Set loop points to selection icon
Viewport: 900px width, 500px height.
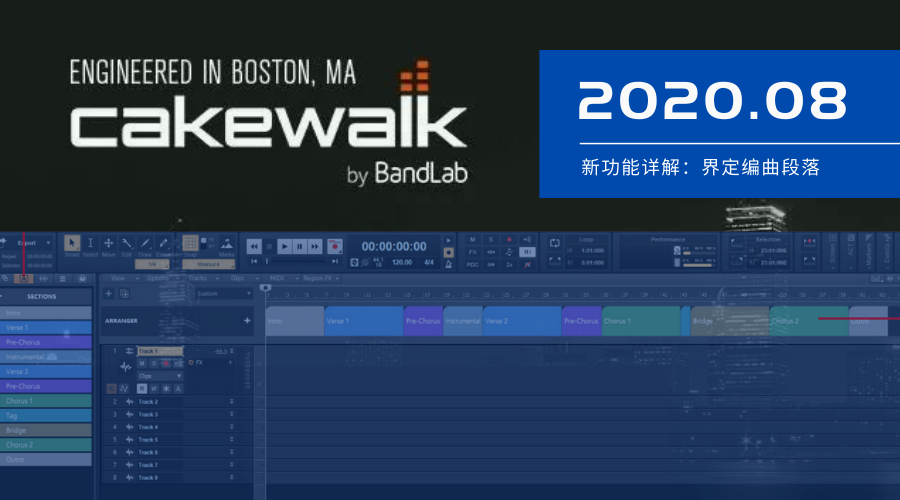554,261
